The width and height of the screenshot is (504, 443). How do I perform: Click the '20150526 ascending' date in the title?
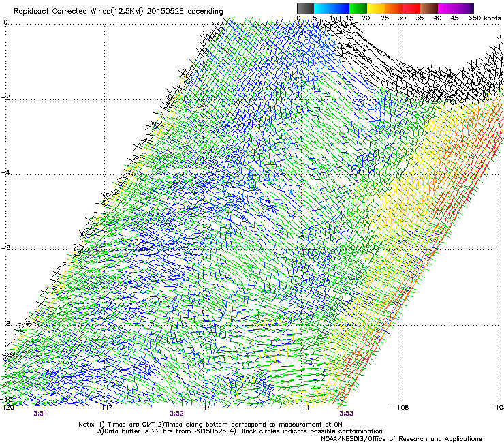pos(185,12)
